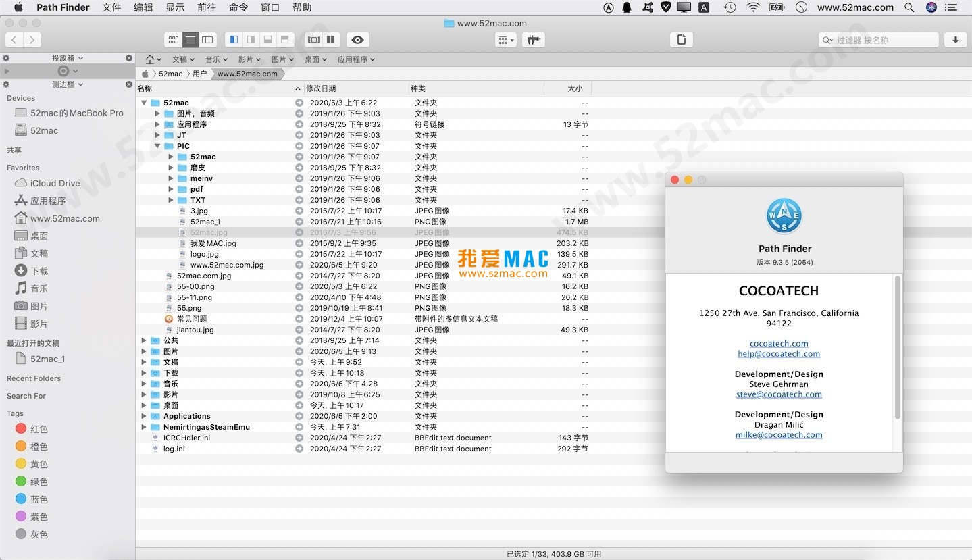Click the download arrow button in toolbar
The image size is (972, 560).
(x=956, y=40)
